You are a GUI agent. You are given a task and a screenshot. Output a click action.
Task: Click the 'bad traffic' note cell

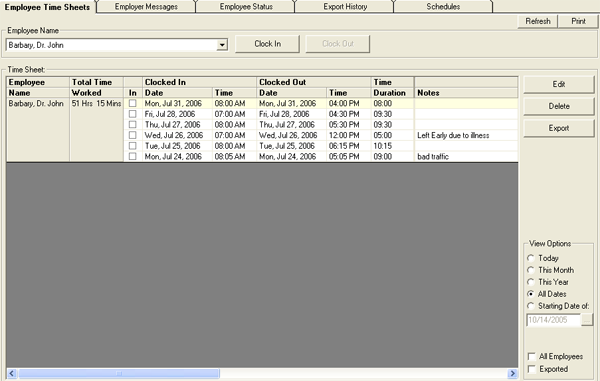click(x=466, y=156)
